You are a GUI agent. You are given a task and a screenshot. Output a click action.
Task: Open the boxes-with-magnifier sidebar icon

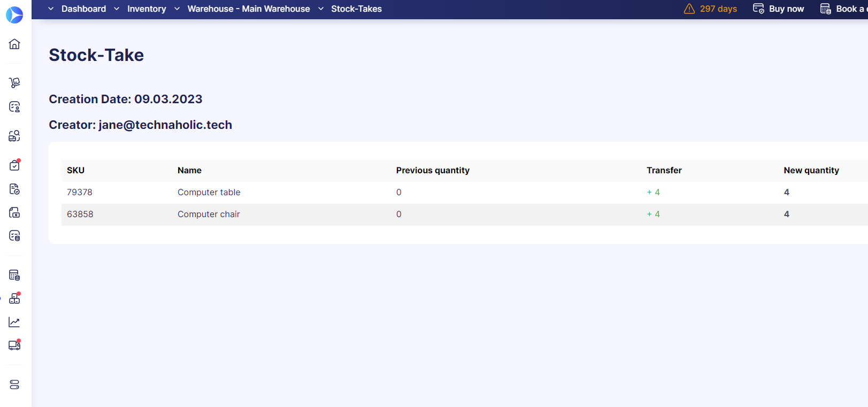click(14, 136)
